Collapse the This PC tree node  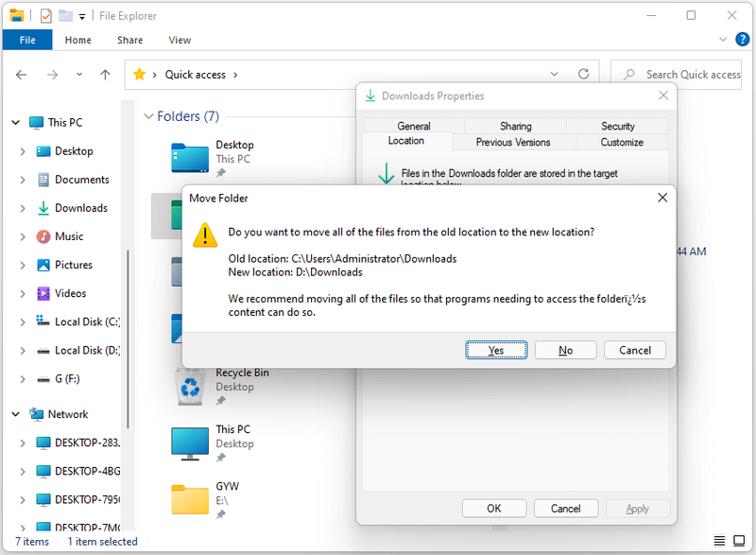15,123
